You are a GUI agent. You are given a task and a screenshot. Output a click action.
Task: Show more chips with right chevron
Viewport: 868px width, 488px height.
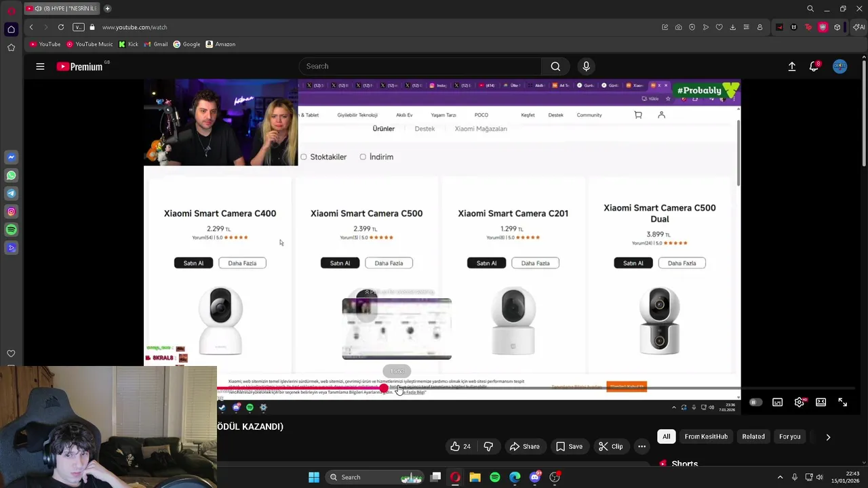point(828,437)
